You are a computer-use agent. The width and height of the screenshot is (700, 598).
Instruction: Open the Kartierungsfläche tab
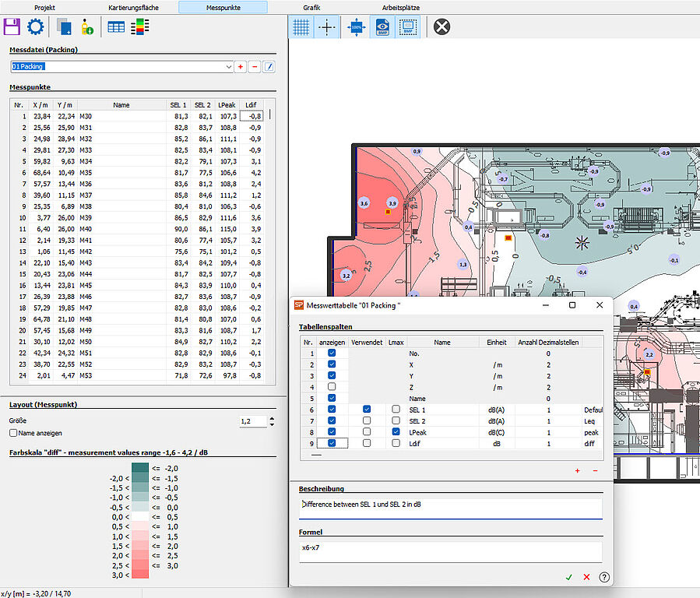click(133, 7)
